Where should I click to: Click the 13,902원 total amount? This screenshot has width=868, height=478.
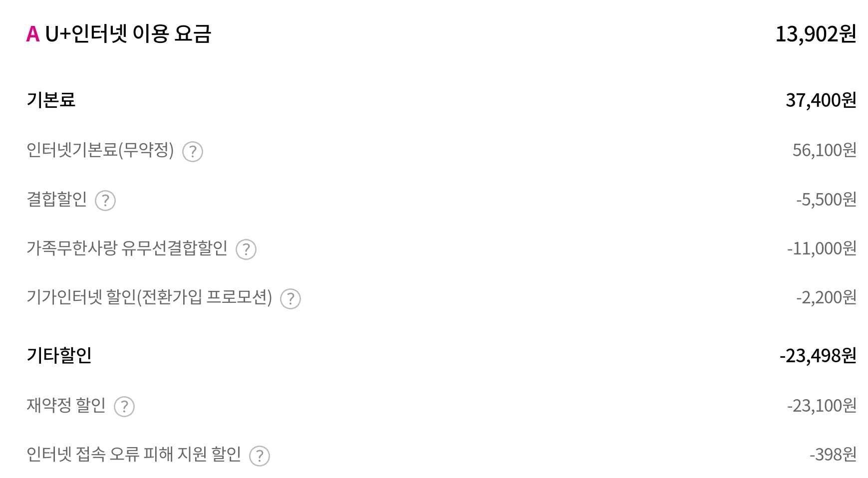(x=815, y=34)
